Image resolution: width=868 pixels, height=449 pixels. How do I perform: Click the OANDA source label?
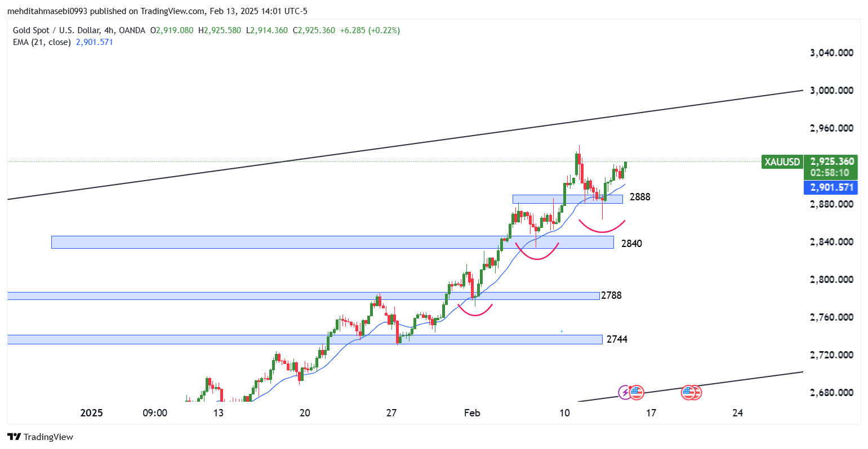(x=132, y=30)
